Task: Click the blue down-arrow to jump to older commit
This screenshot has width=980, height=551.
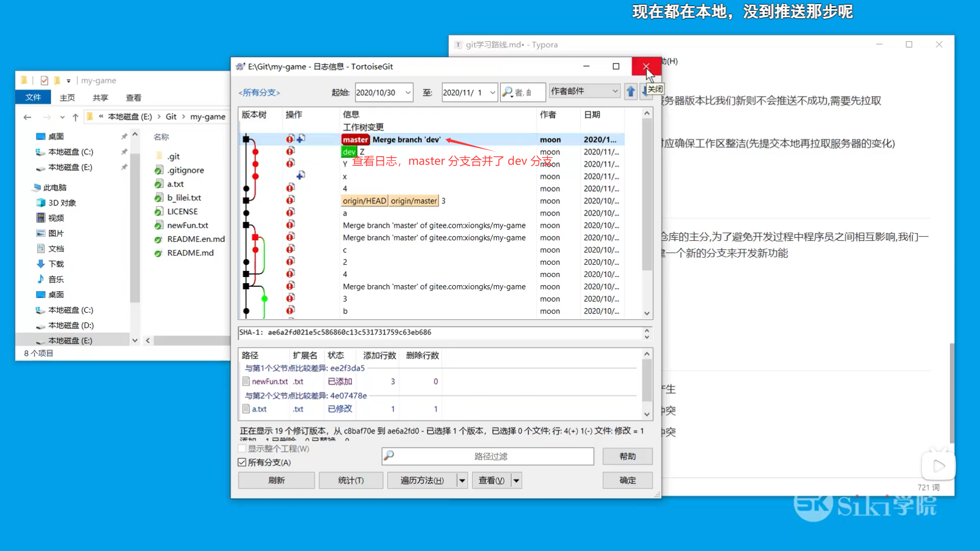Action: tap(646, 92)
